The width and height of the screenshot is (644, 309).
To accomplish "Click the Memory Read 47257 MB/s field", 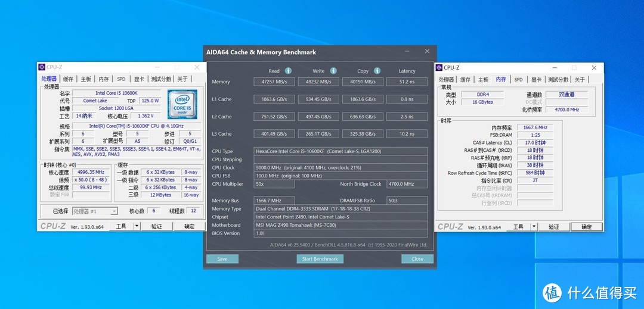I will coord(274,82).
